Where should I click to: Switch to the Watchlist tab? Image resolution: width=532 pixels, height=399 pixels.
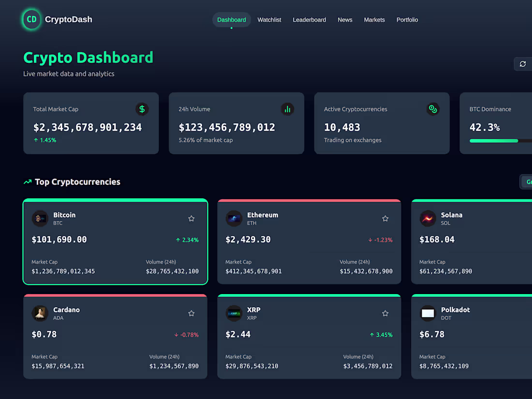click(269, 20)
